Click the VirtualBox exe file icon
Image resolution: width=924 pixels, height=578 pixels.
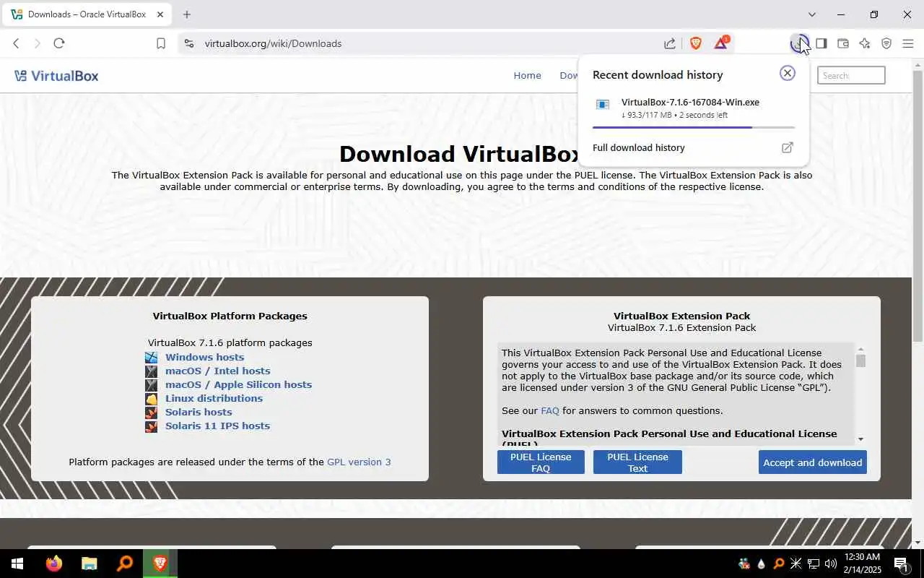[x=603, y=105]
